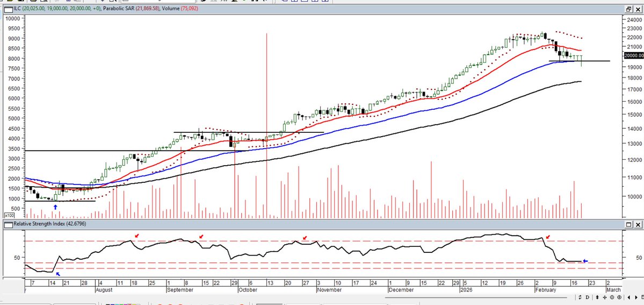Click the 5000 left axis value

13,118
